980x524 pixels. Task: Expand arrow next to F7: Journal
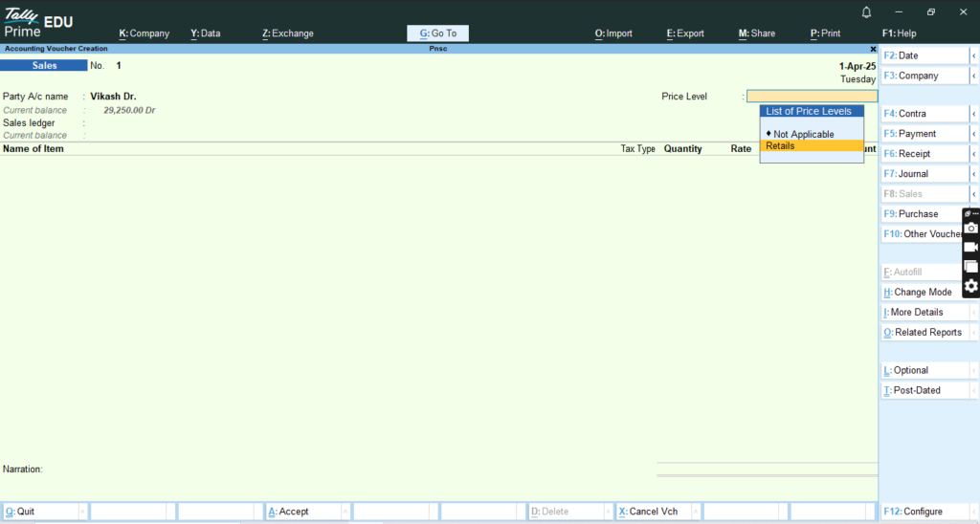click(973, 174)
